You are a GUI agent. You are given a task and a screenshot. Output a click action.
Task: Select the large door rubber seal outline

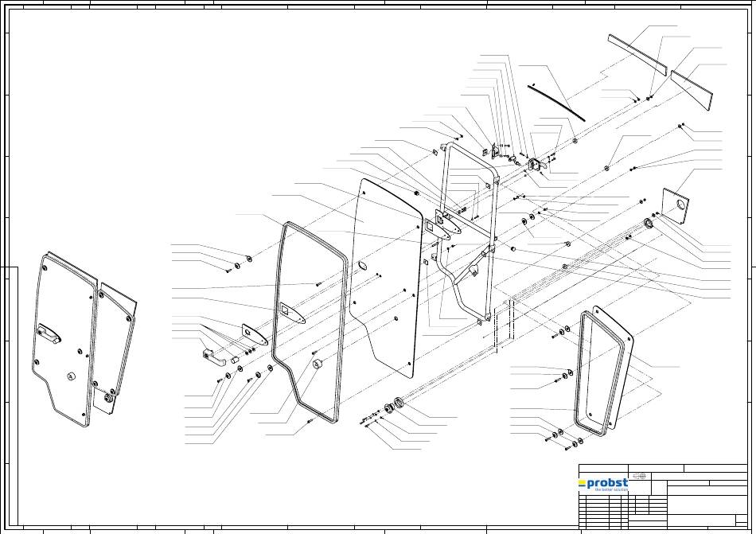[x=310, y=322]
